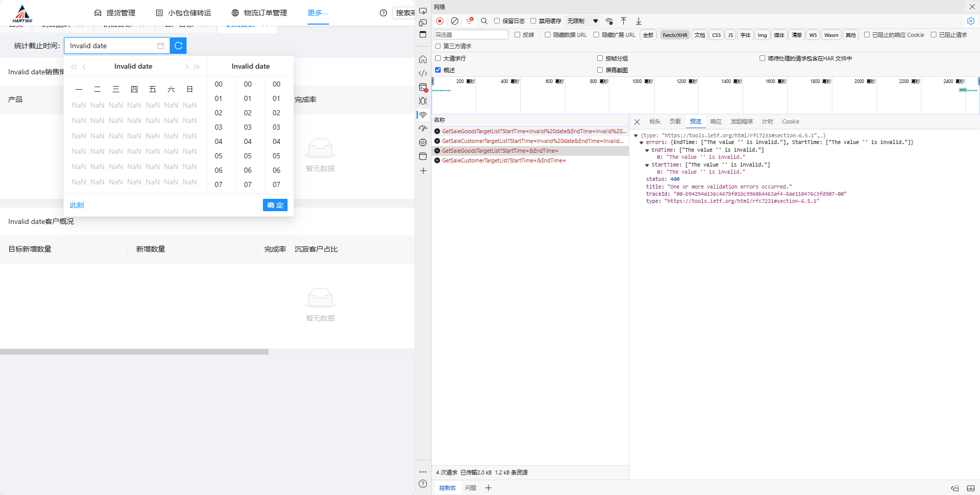Collapse the EndTime error node

pyautogui.click(x=647, y=150)
